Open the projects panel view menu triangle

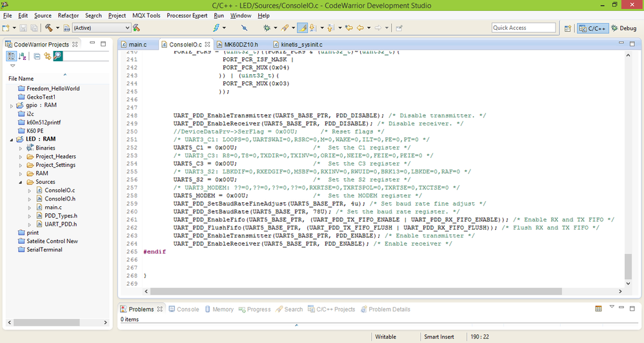pos(12,66)
